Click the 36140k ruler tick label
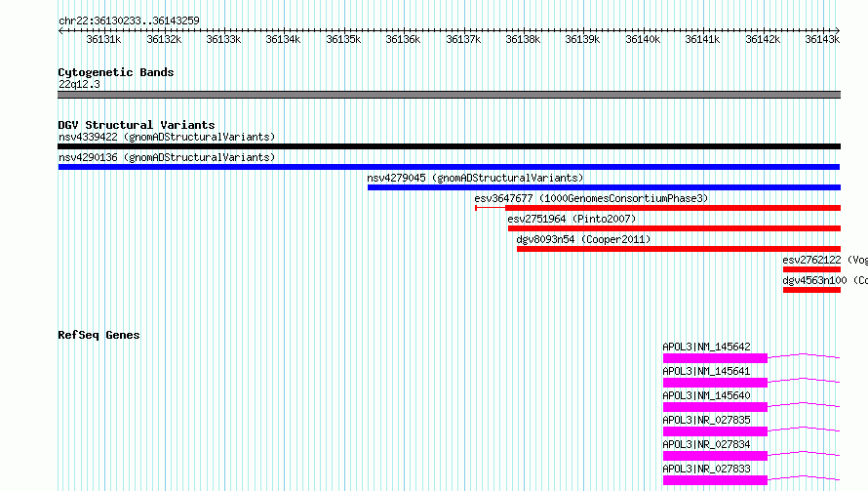The image size is (868, 491). (x=643, y=39)
